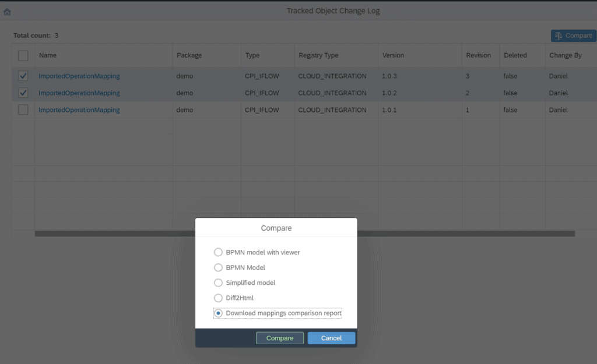Click 'demo' package in the 1.0.1 row
The width and height of the screenshot is (597, 364).
coord(185,110)
